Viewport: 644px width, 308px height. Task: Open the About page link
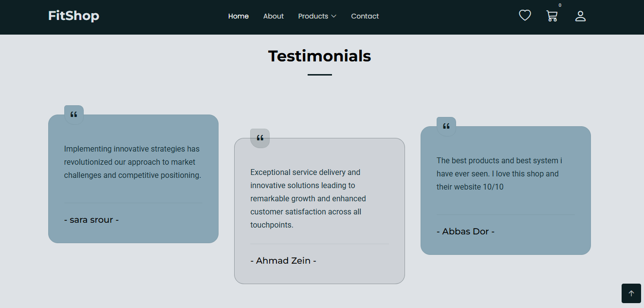click(x=274, y=16)
